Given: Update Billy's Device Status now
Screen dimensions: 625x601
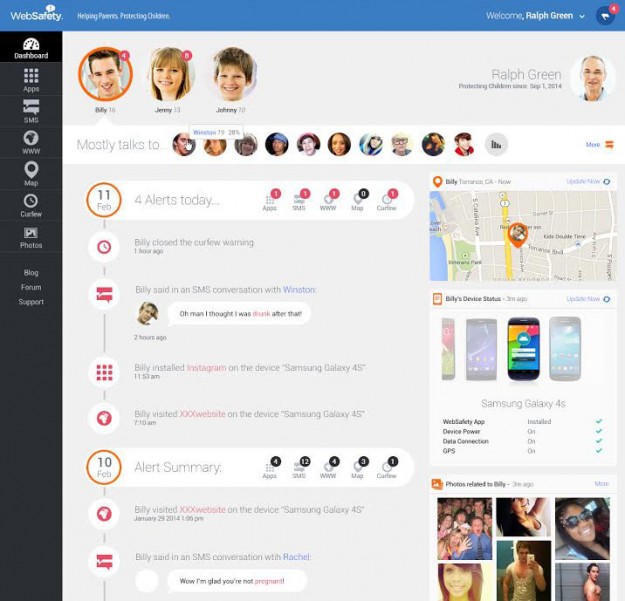Looking at the screenshot, I should [x=588, y=299].
